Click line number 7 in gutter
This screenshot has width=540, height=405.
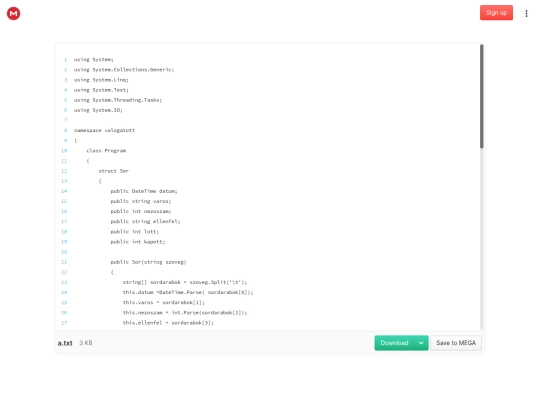point(65,120)
